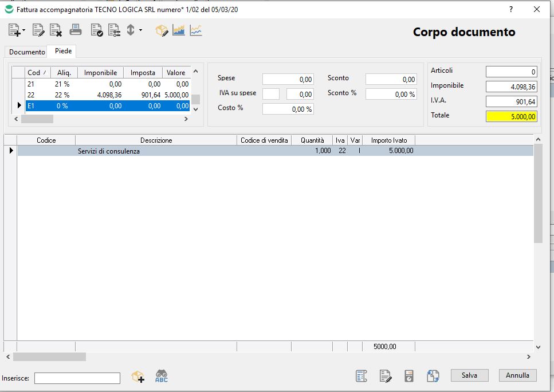This screenshot has width=554, height=392.
Task: Click the printer icon in toolbar
Action: click(75, 30)
